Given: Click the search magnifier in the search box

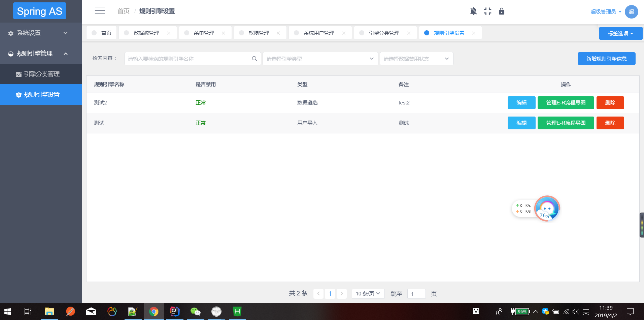Looking at the screenshot, I should [x=254, y=58].
